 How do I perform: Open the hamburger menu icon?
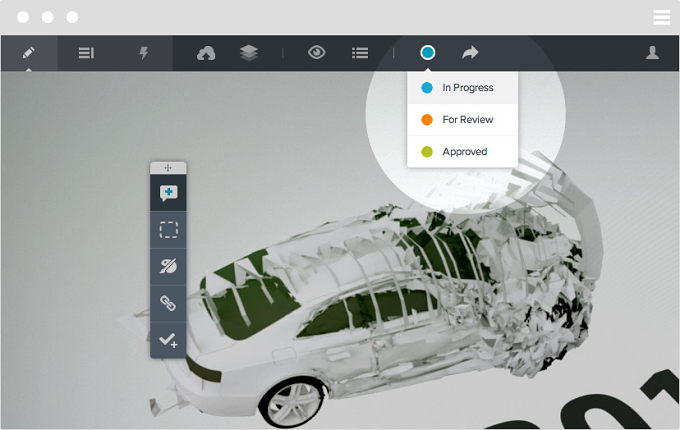pos(662,17)
